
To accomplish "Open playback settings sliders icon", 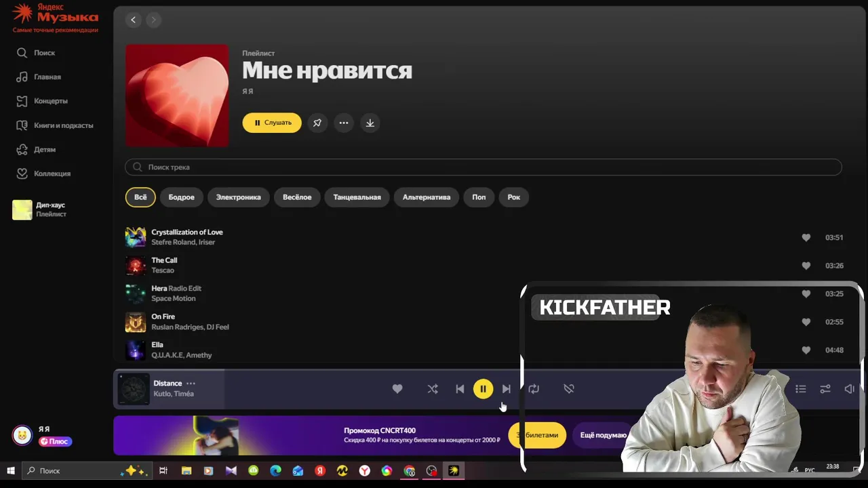I will click(x=825, y=389).
